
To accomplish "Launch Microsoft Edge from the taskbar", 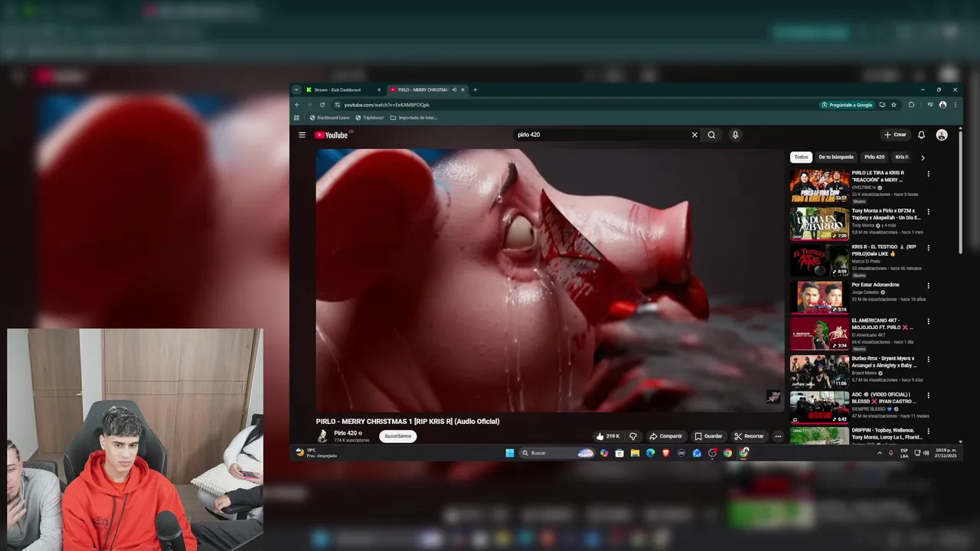I will click(x=650, y=453).
